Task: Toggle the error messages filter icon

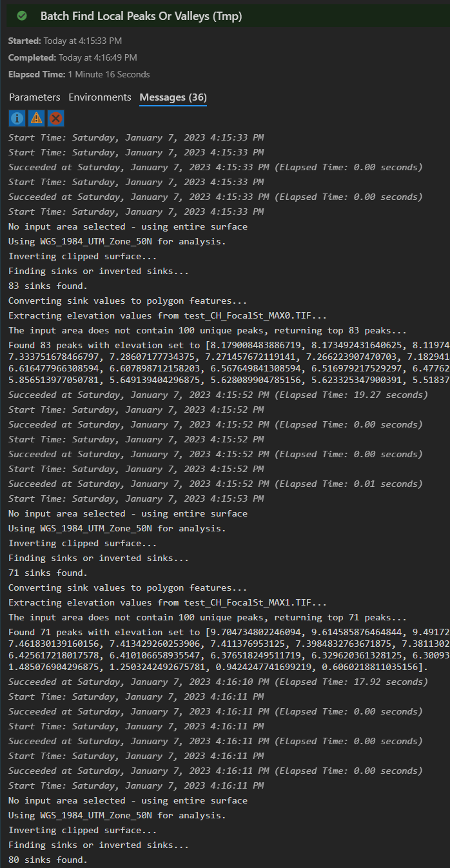Action: tap(56, 118)
